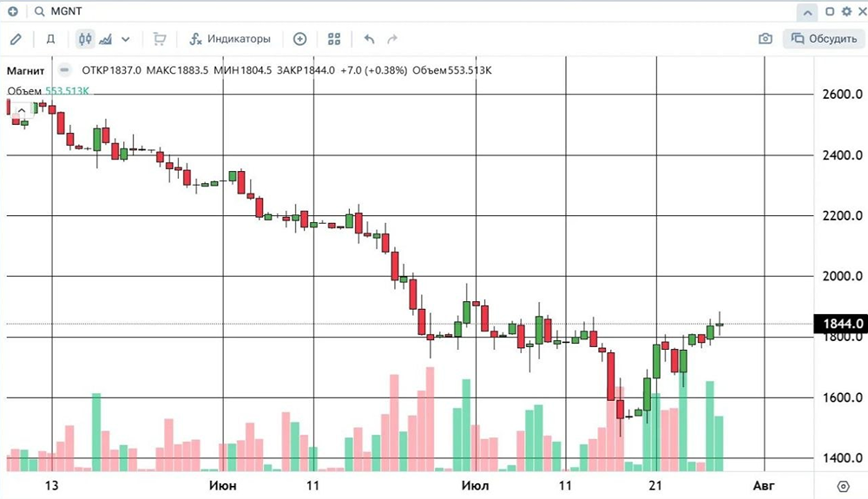Open the Д timeframe selector
Screen dimensions: 868x499
coord(50,39)
